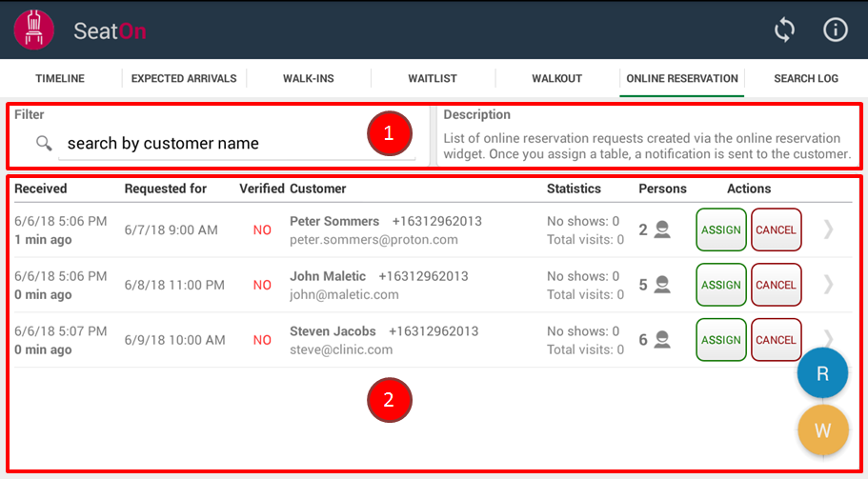Select the Search Log tab
Screen dimensions: 868x479
(806, 79)
